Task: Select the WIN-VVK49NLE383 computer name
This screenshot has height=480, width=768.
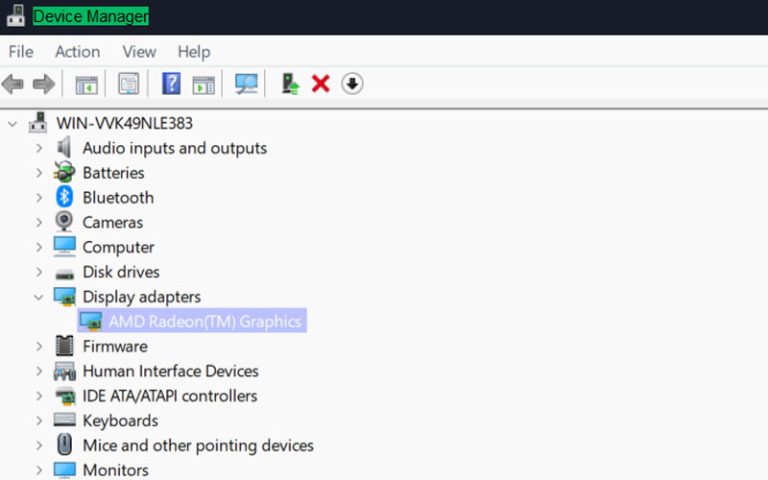Action: click(x=124, y=123)
